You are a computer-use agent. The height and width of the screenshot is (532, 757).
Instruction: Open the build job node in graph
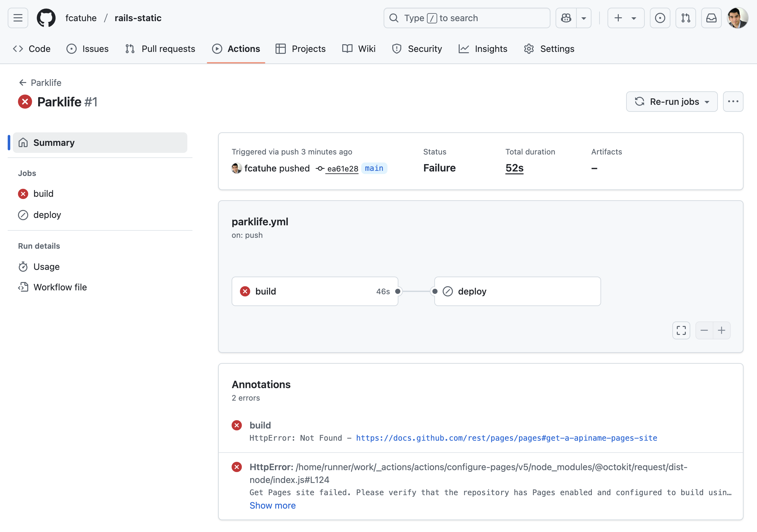tap(315, 291)
